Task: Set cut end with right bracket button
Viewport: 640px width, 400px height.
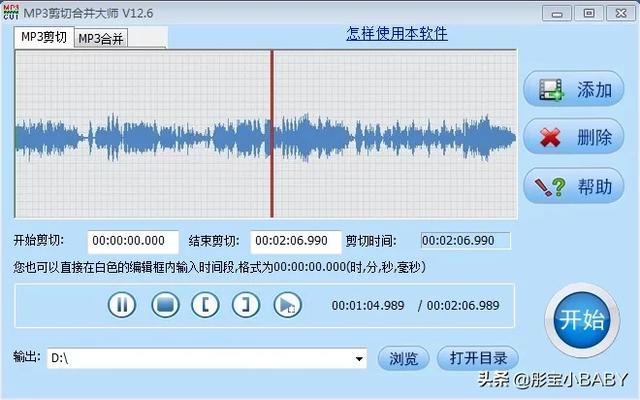Action: point(246,304)
